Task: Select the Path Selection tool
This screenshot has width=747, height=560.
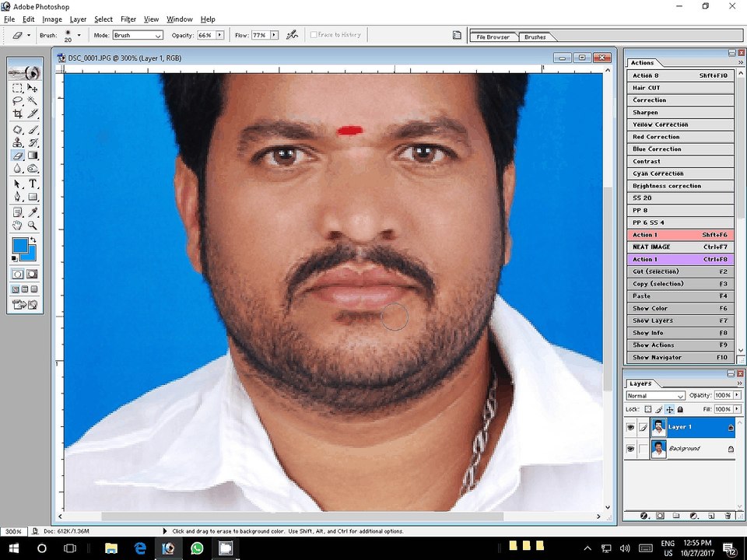Action: [x=18, y=184]
